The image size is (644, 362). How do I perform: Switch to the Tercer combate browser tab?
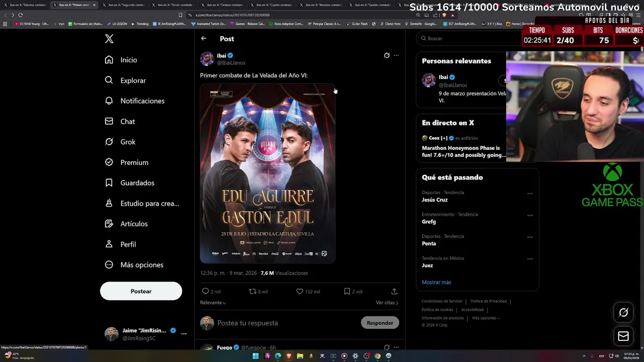173,5
